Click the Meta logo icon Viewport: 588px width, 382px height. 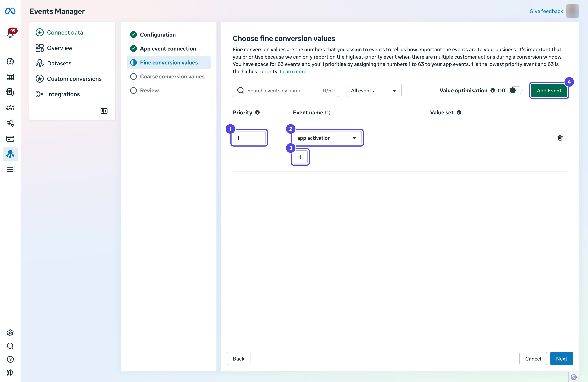tap(10, 11)
